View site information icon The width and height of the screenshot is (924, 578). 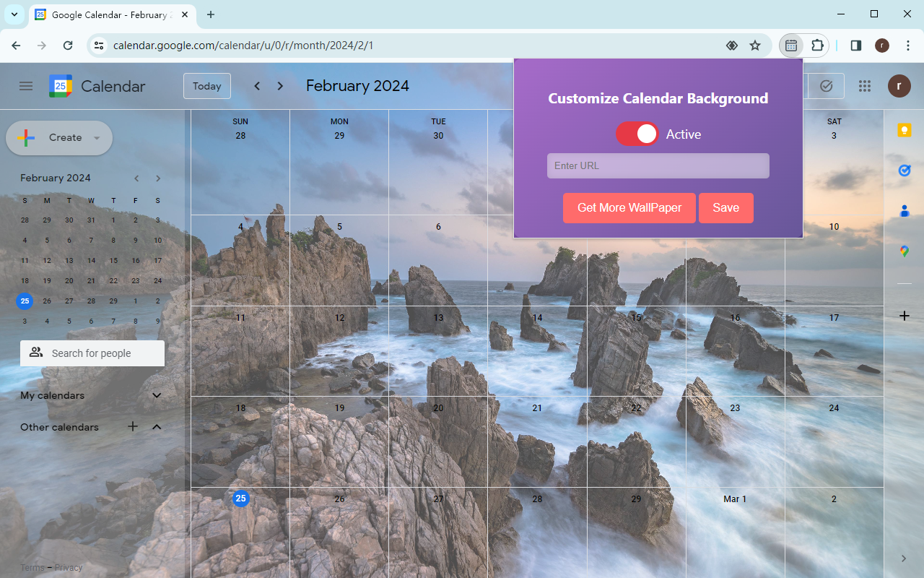[100, 46]
